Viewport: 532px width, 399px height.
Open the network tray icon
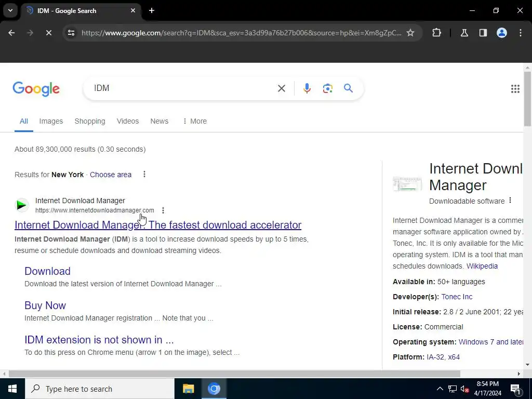tap(453, 389)
